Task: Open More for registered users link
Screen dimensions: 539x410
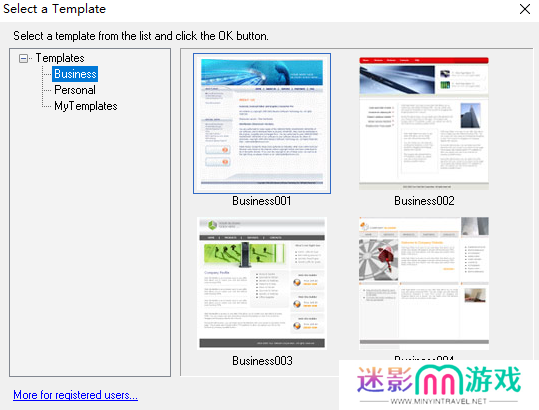Action: 75,395
